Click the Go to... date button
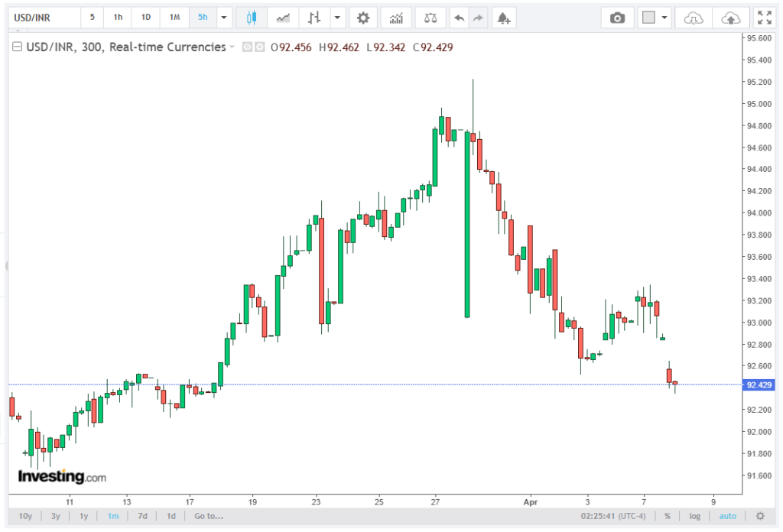 coord(209,516)
